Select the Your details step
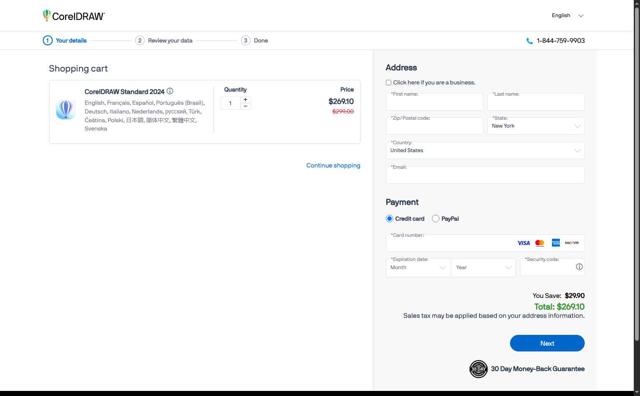The width and height of the screenshot is (640, 396). tap(65, 40)
